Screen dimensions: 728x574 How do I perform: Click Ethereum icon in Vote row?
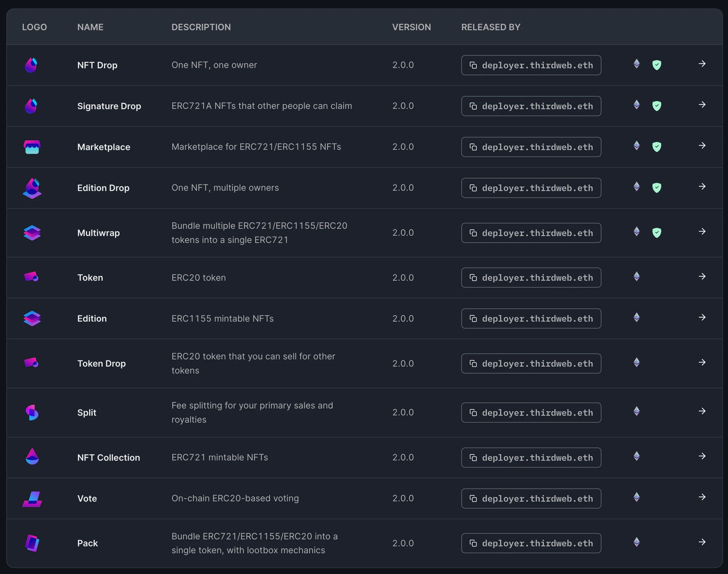(x=636, y=497)
